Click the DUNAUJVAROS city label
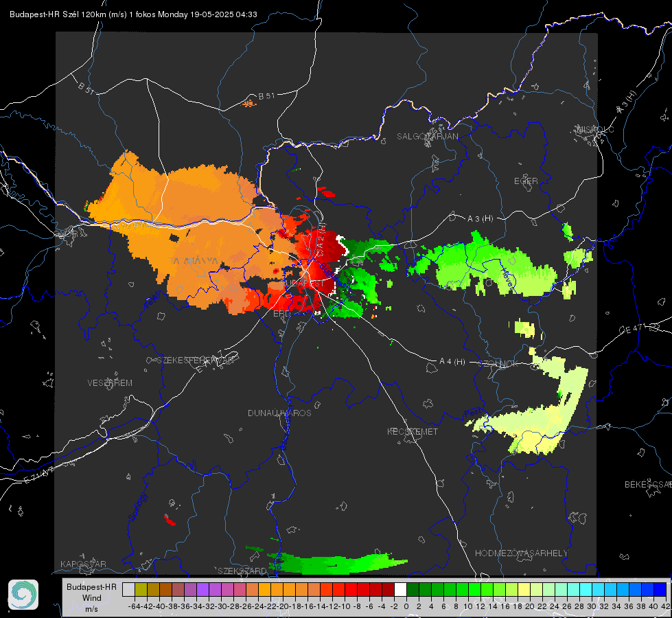672x618 pixels. click(x=279, y=413)
